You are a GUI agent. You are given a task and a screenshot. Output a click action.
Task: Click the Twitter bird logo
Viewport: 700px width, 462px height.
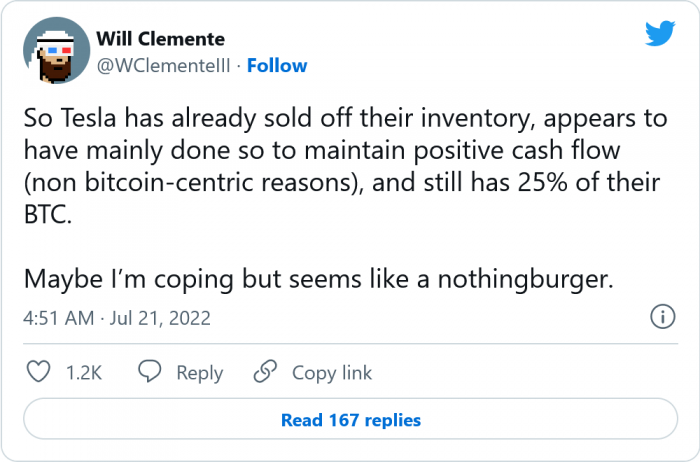660,34
